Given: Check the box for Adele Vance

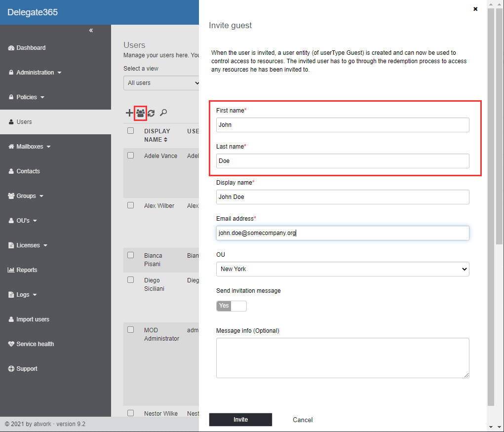Looking at the screenshot, I should [131, 156].
